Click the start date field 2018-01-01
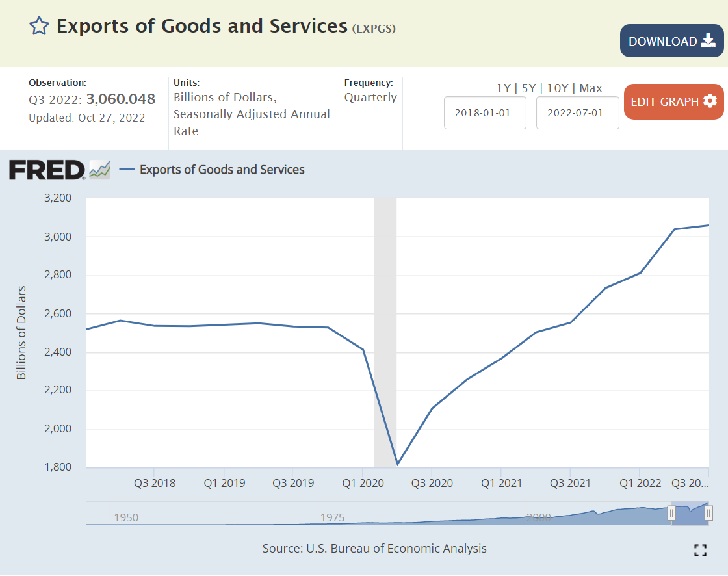This screenshot has width=728, height=576. point(485,113)
